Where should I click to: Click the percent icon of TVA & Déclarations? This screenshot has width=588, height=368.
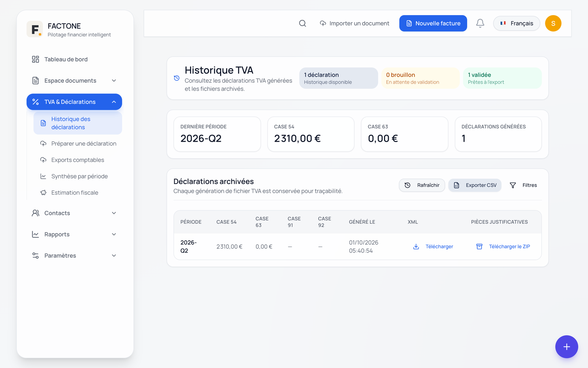[35, 102]
